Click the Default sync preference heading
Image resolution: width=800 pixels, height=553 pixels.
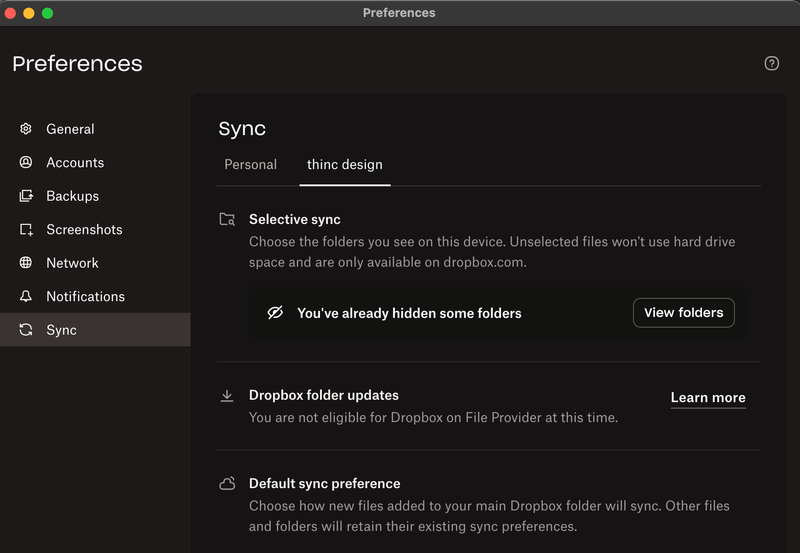324,483
